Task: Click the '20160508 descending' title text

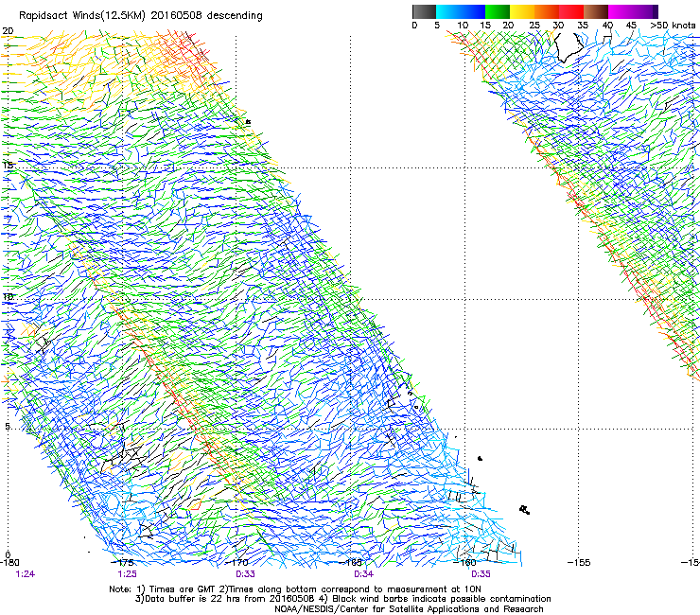Action: (207, 16)
